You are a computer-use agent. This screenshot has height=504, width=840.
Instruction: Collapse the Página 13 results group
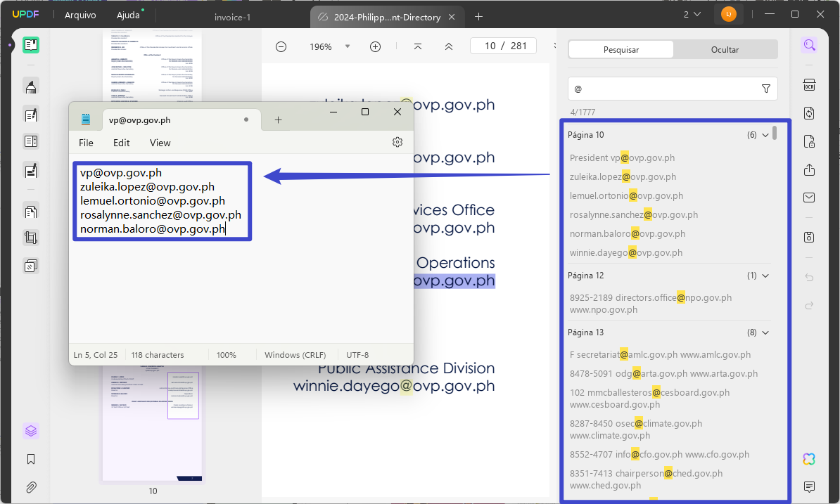click(765, 332)
